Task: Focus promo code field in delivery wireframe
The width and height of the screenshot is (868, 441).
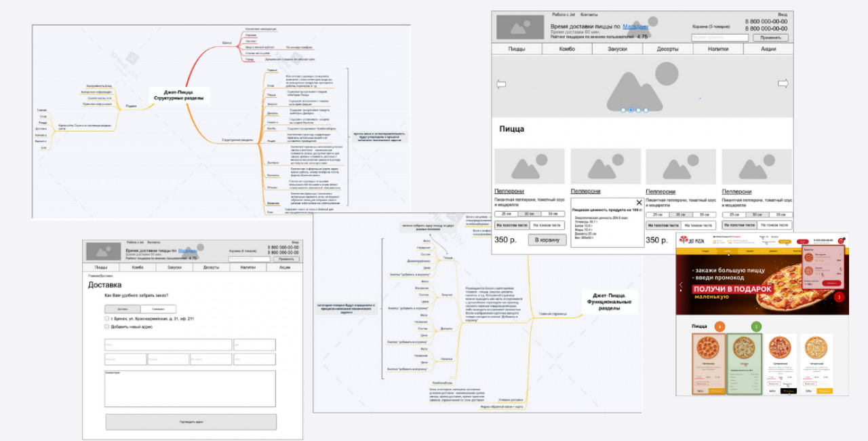Action: (x=250, y=259)
